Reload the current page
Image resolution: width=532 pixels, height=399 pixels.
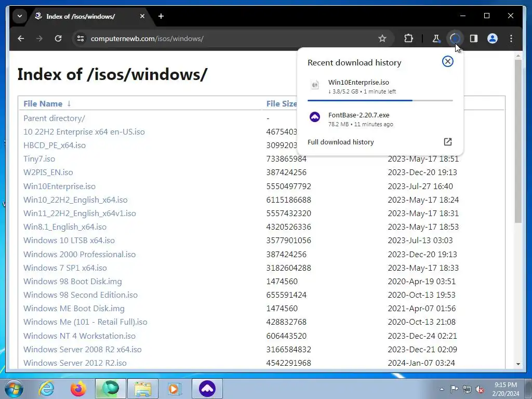click(58, 38)
